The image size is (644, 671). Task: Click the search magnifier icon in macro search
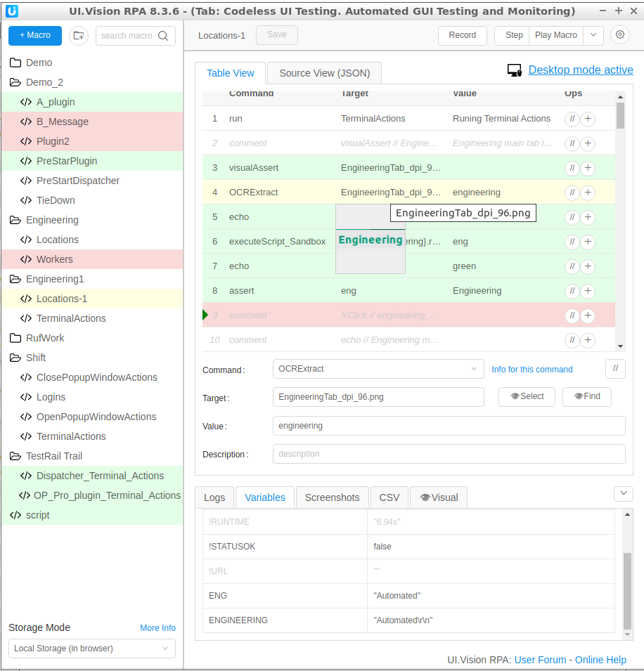pos(164,36)
